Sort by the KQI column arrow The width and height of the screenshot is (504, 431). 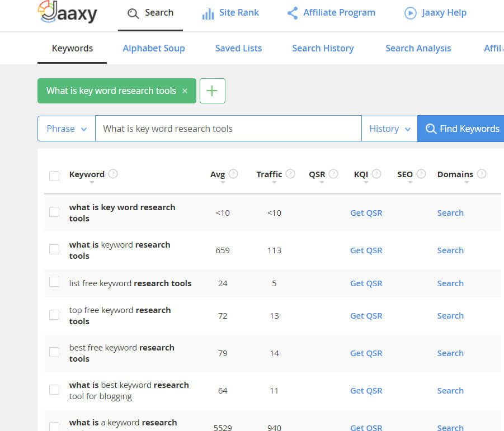[366, 182]
